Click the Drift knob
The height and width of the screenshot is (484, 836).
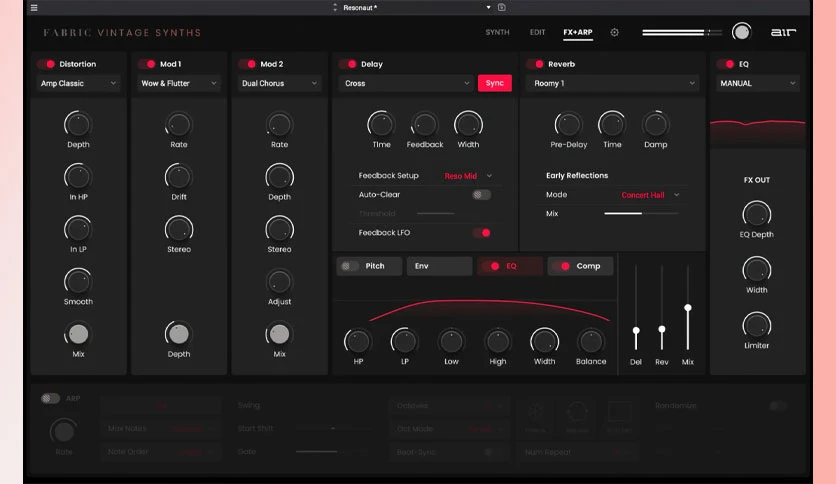point(179,177)
